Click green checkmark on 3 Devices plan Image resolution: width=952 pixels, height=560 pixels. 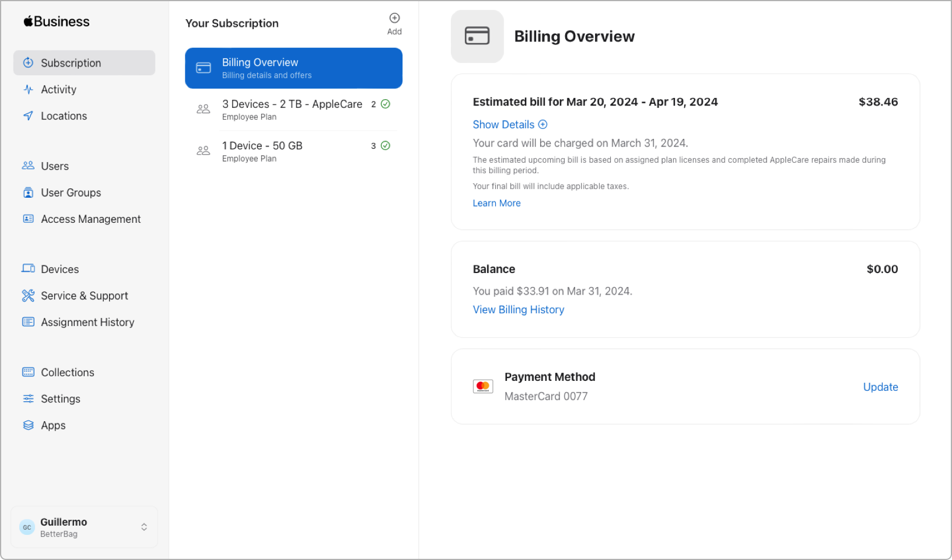pos(386,104)
